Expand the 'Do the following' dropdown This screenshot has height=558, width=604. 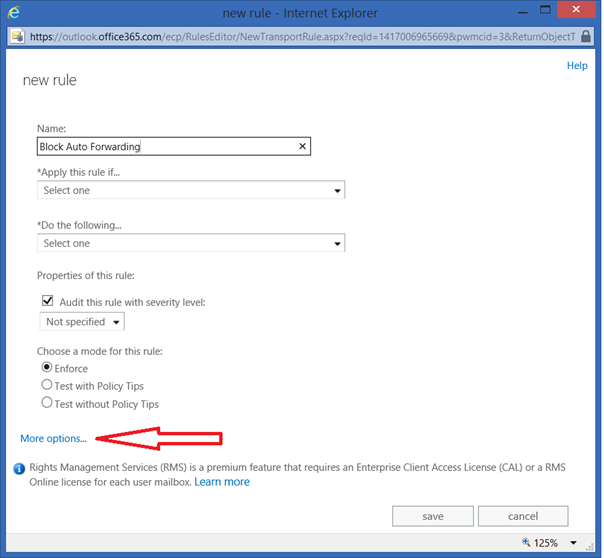pos(190,243)
